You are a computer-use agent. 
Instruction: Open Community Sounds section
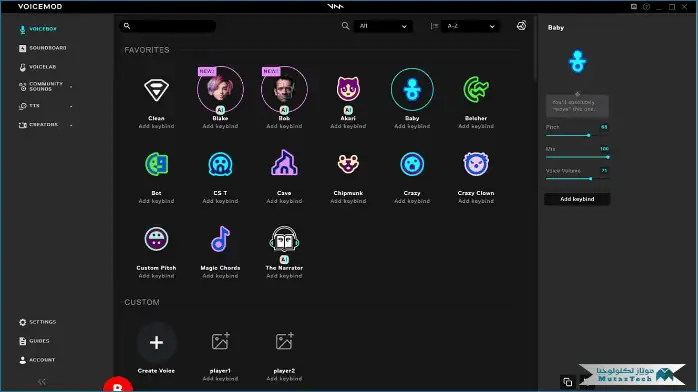click(x=41, y=86)
